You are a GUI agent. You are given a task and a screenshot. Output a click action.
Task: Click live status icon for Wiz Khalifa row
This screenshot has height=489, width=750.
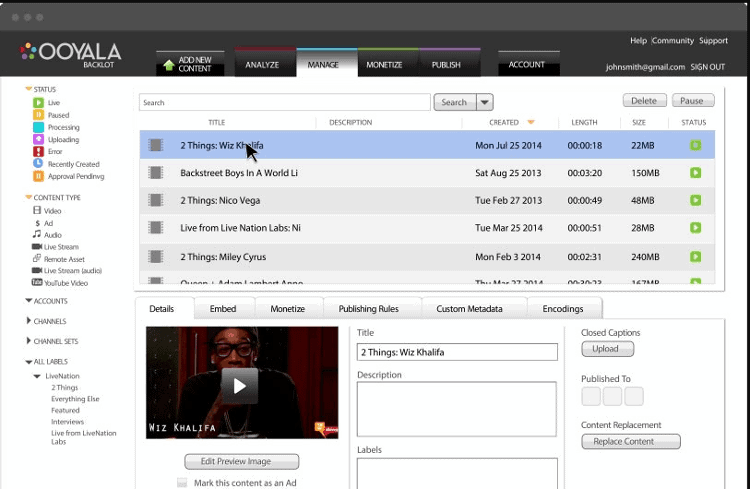coord(695,145)
